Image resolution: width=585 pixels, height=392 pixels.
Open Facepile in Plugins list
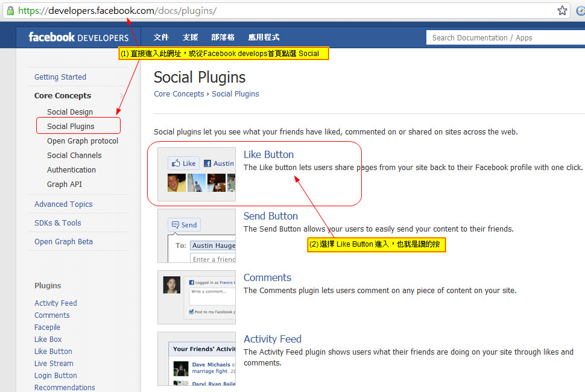[x=47, y=327]
